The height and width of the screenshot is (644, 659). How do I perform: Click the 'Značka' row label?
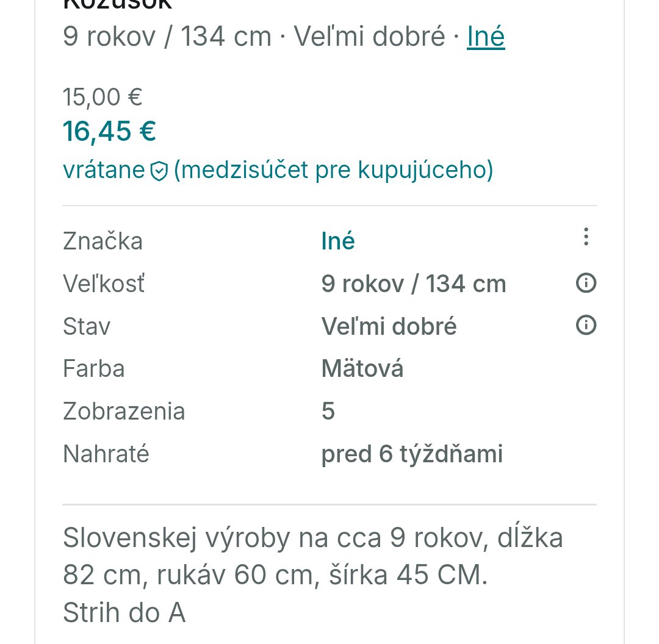coord(103,241)
